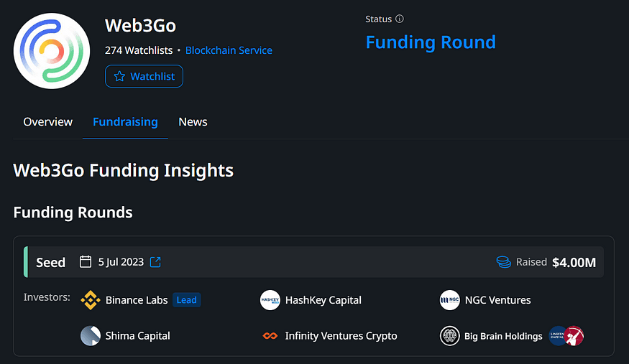Click the Status info icon
629x364 pixels.
400,19
